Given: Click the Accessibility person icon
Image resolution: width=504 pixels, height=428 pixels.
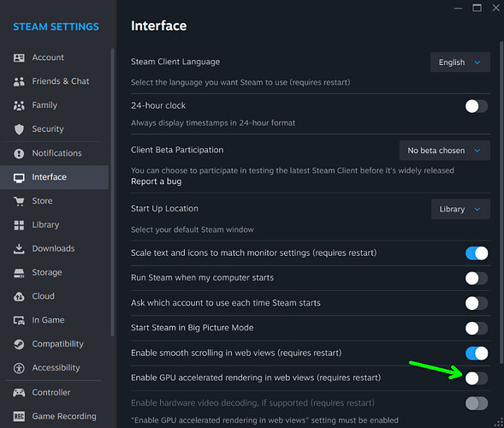Looking at the screenshot, I should click(19, 368).
